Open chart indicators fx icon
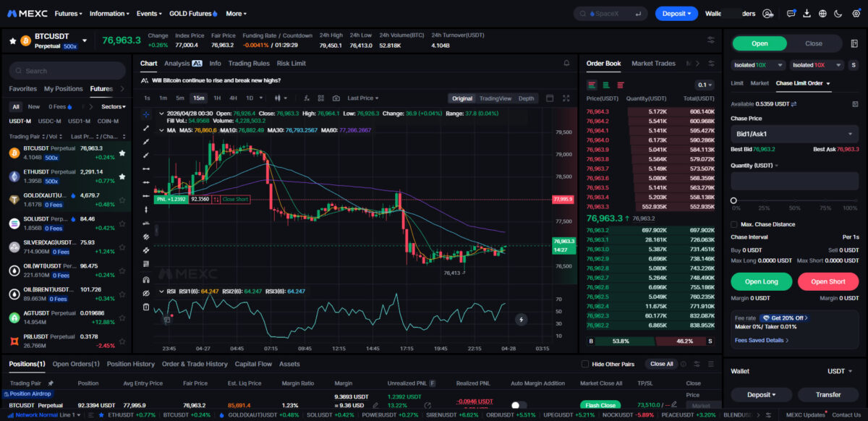The image size is (868, 421). click(x=307, y=98)
